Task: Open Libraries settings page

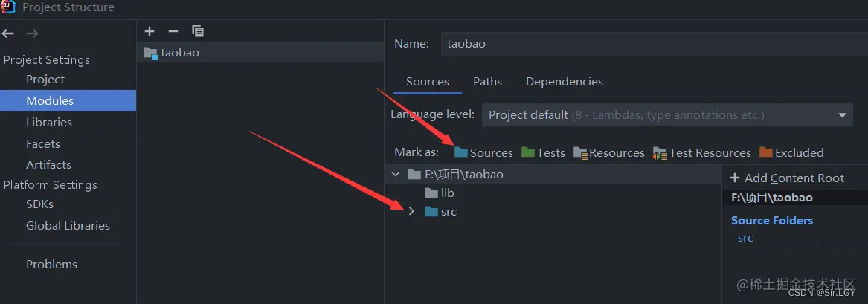Action: pyautogui.click(x=49, y=122)
